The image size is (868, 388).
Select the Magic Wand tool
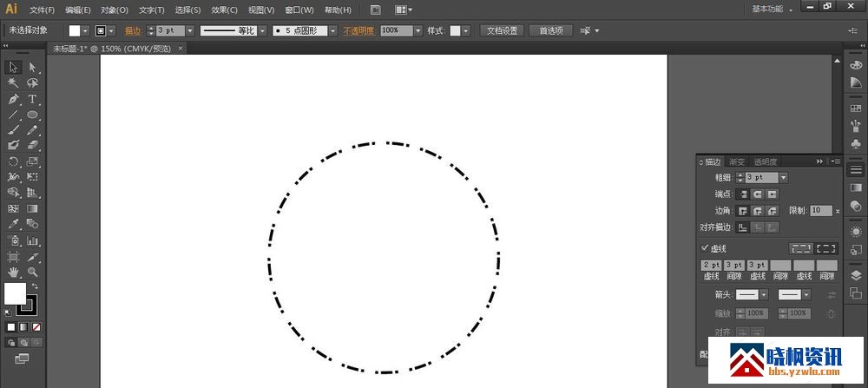pyautogui.click(x=13, y=83)
